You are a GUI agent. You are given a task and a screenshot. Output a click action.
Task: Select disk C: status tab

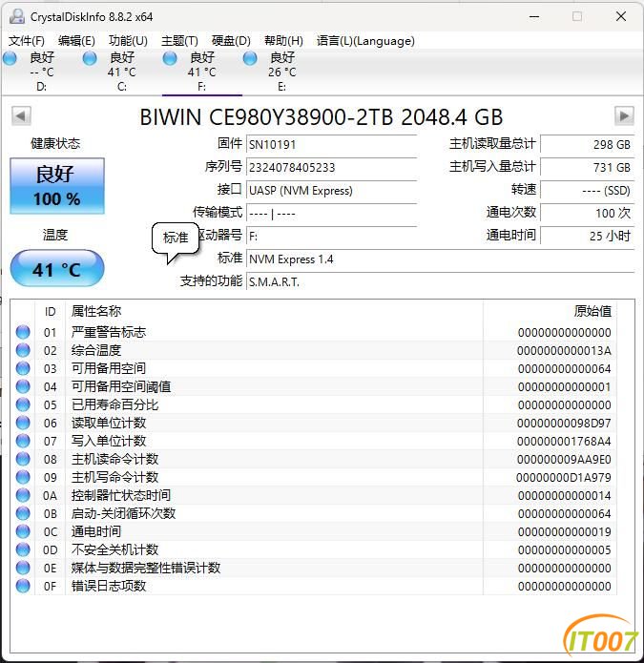(122, 72)
